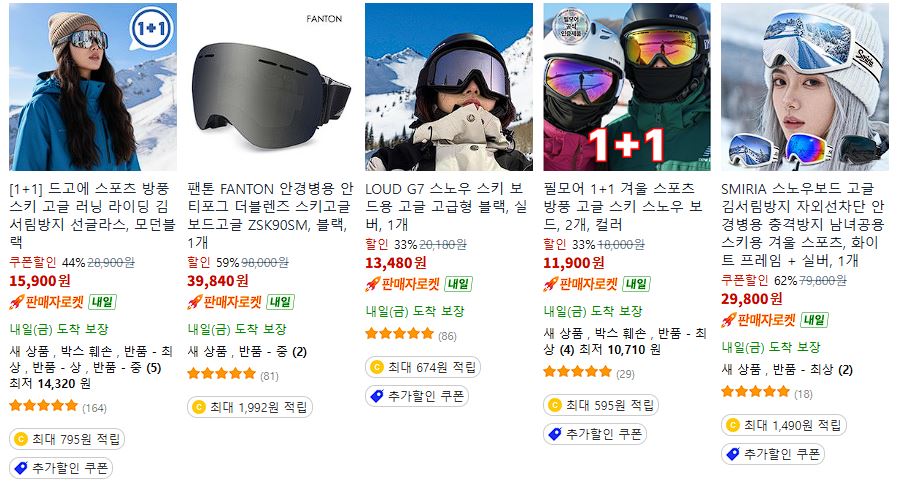This screenshot has height=494, width=897.
Task: Open the LOUD G7 goggles product photo
Action: [448, 87]
